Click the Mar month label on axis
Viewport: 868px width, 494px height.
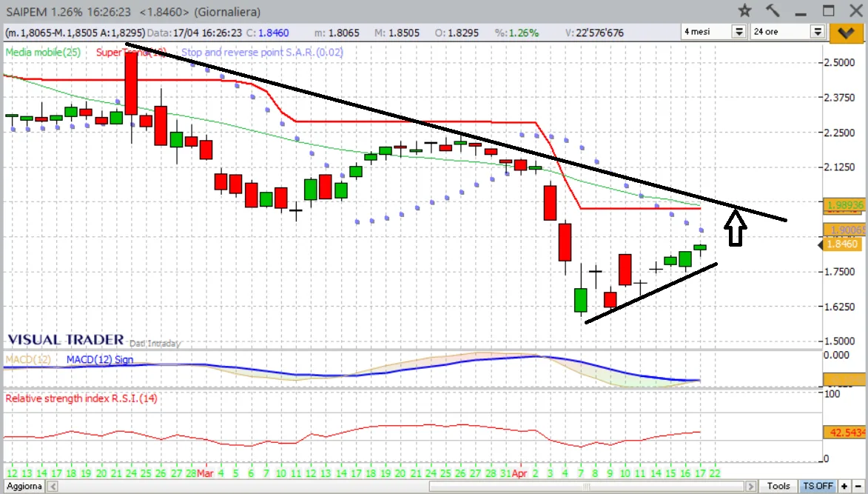pyautogui.click(x=205, y=473)
